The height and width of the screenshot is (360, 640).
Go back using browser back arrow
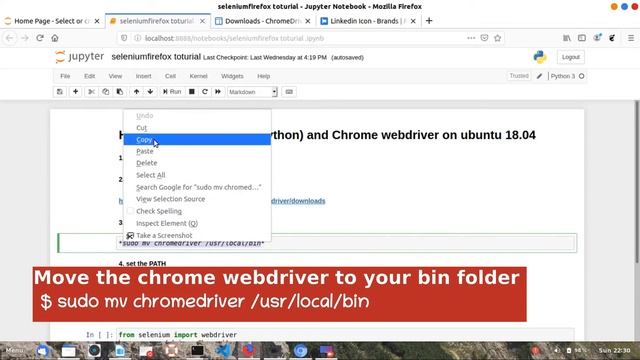(10, 38)
